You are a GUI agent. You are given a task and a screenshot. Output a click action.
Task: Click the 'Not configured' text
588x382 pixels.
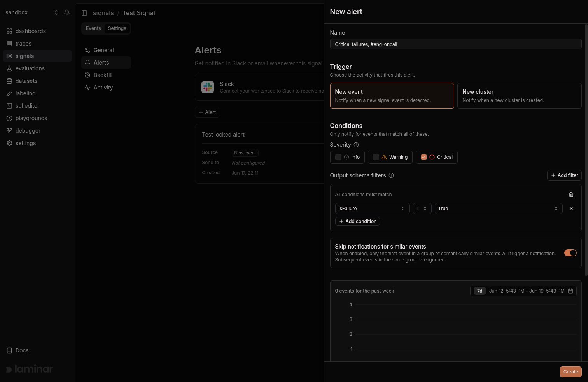click(248, 163)
